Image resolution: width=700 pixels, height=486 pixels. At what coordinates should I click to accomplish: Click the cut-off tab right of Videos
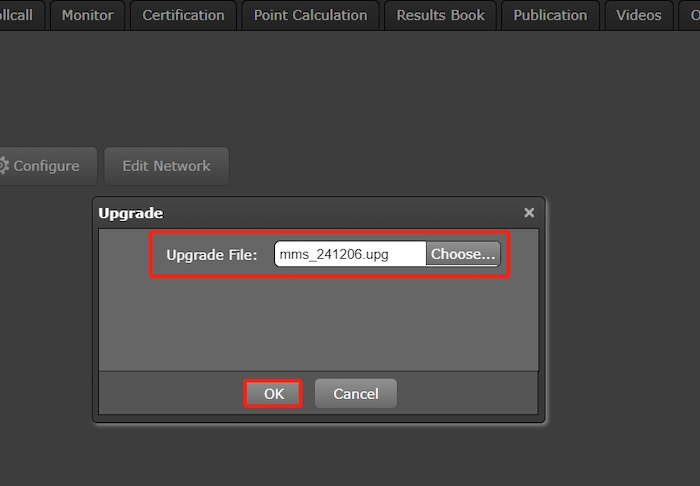click(692, 15)
